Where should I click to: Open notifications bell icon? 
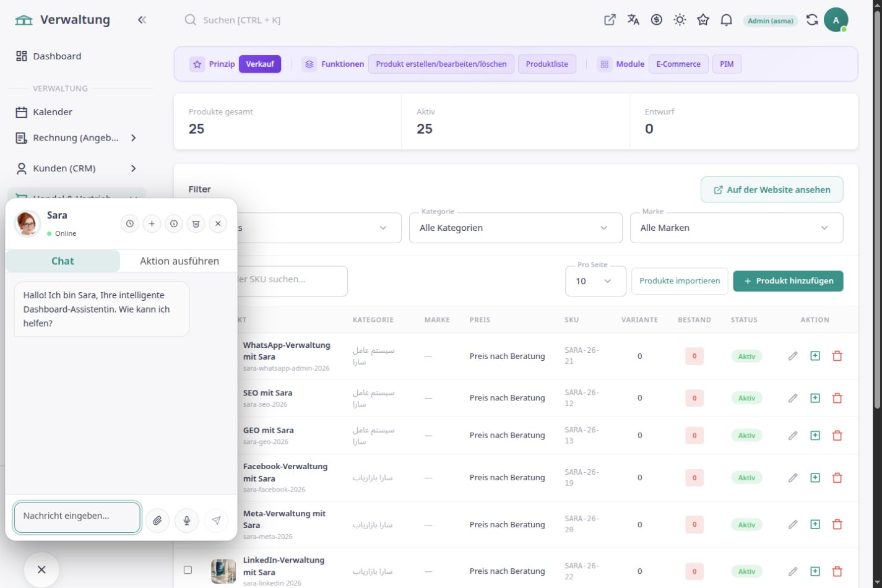pyautogui.click(x=726, y=20)
